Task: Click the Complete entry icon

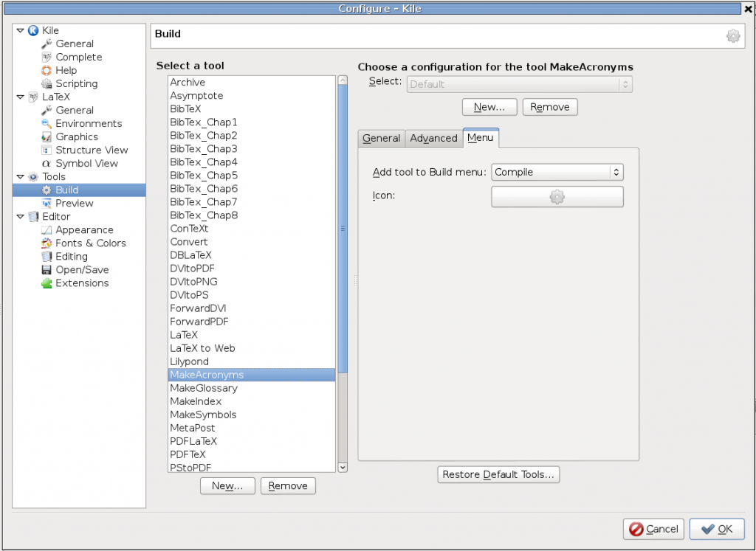Action: [47, 57]
